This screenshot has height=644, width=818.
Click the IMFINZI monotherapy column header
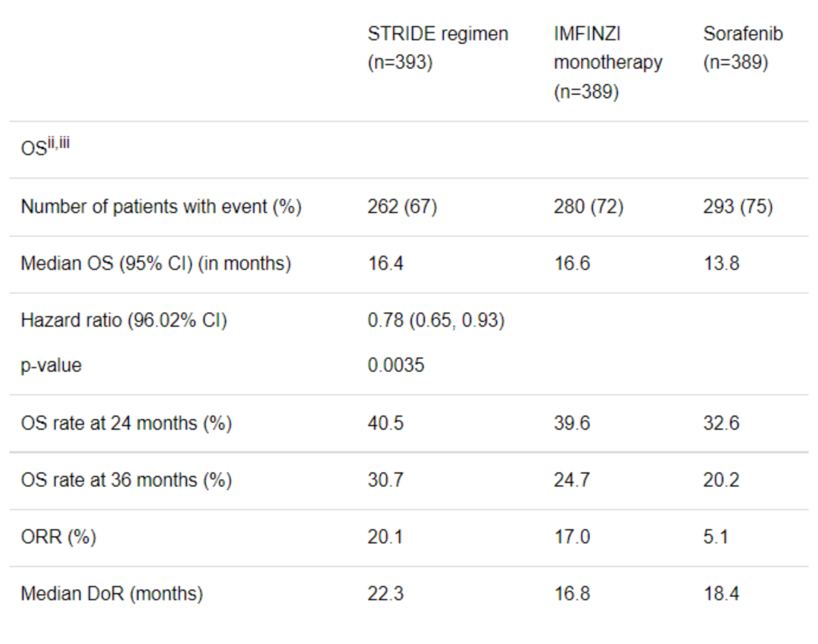pyautogui.click(x=607, y=62)
